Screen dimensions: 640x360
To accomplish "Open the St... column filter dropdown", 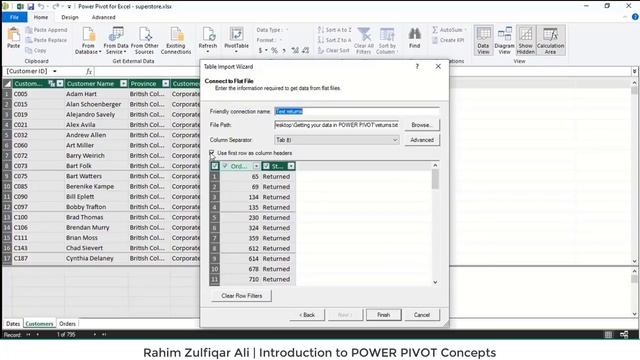I will point(291,166).
